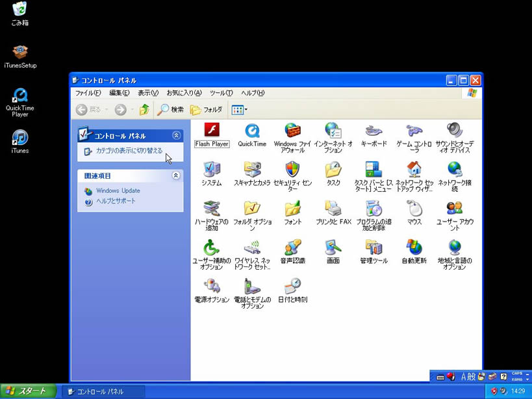The image size is (532, 399).
Task: Open ハードウェアの追加 icon
Action: coord(212,216)
